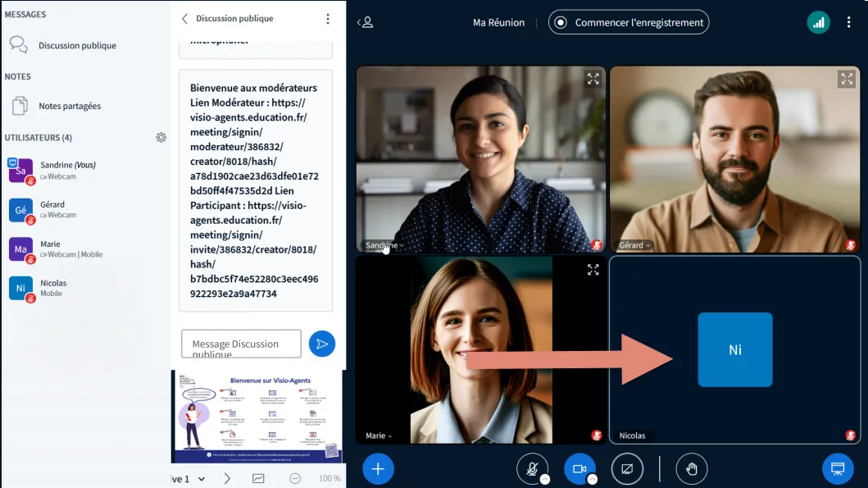
Task: Click Visio-Agents presentation slide thumbnail
Action: 257,417
